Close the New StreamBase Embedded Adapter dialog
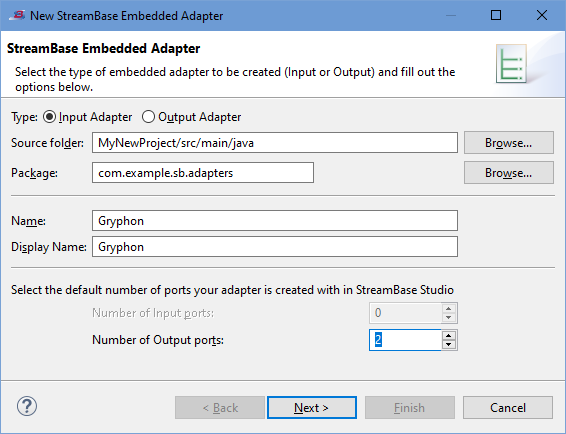This screenshot has height=434, width=566. pyautogui.click(x=542, y=15)
